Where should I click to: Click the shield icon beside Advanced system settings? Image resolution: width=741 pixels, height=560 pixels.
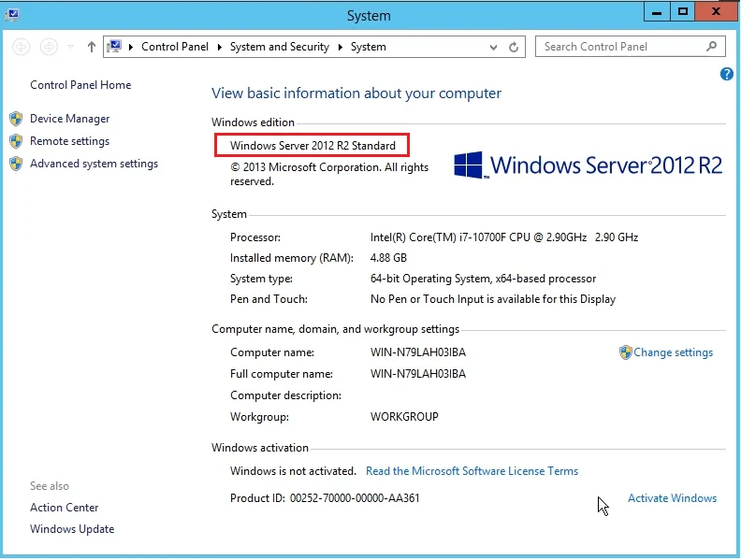(16, 164)
